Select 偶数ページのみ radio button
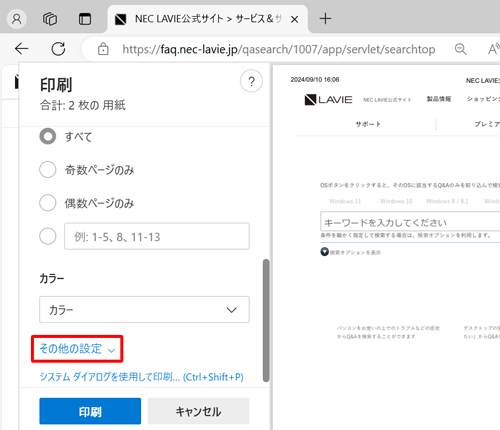 click(x=48, y=203)
